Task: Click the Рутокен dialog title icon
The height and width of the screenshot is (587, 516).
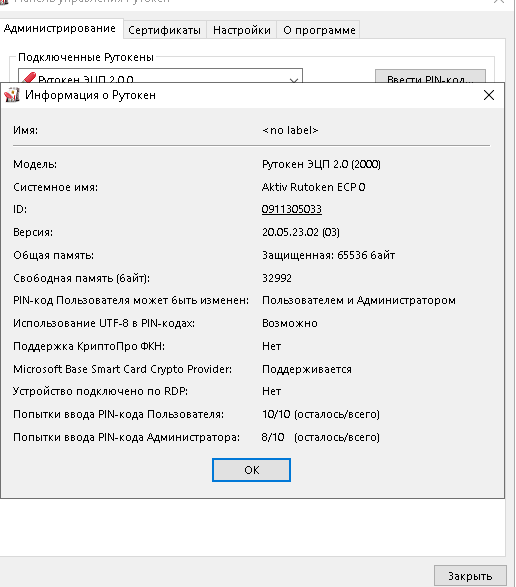Action: [x=12, y=95]
